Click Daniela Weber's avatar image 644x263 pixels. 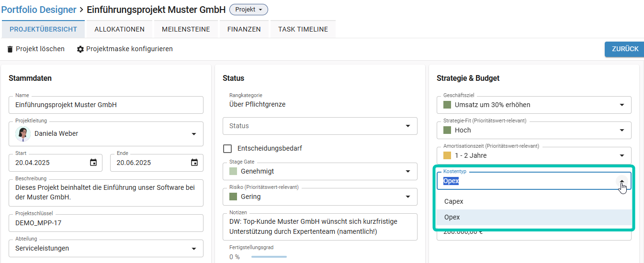coord(23,134)
